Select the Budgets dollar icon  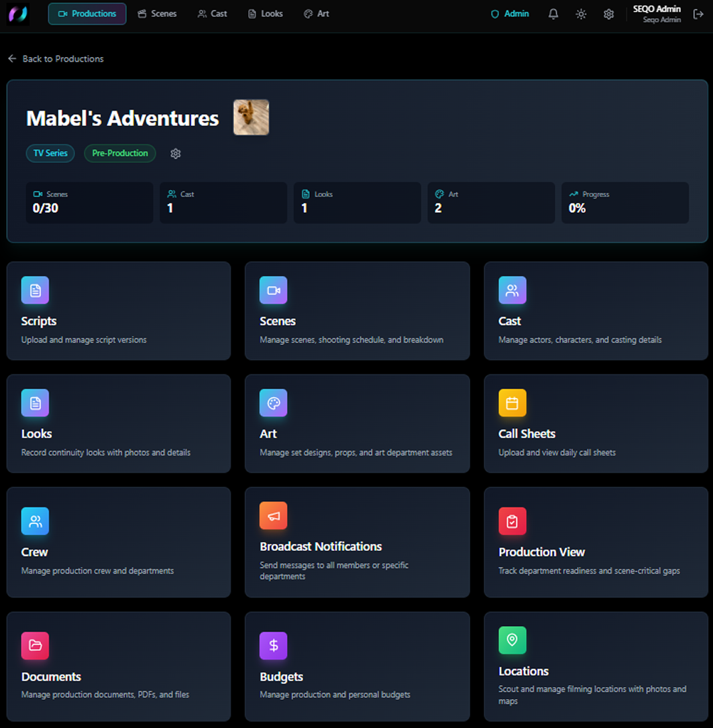[x=274, y=645]
